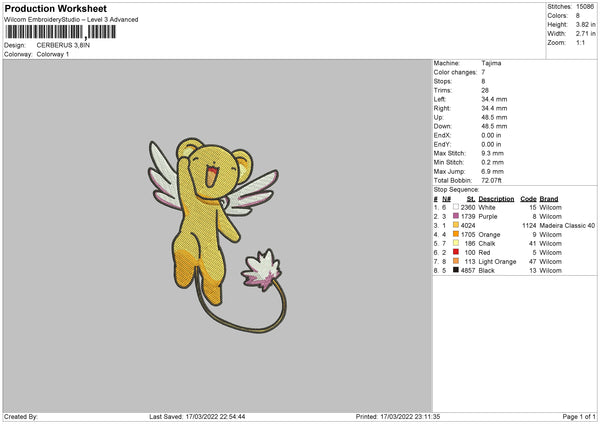Screen dimensions: 600x424
Task: Click the Madeira Classic 40 yellow swatch
Action: [456, 225]
